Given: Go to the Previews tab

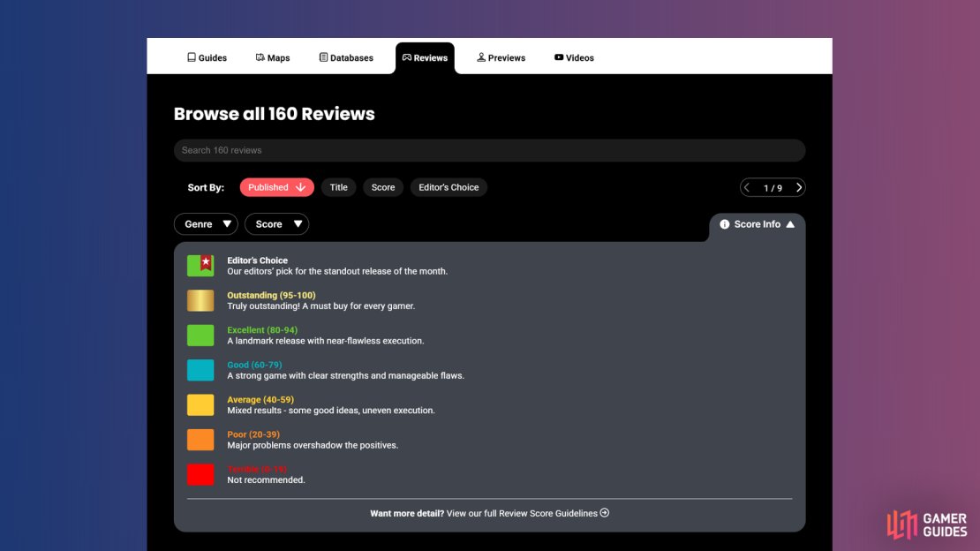Looking at the screenshot, I should (x=501, y=57).
